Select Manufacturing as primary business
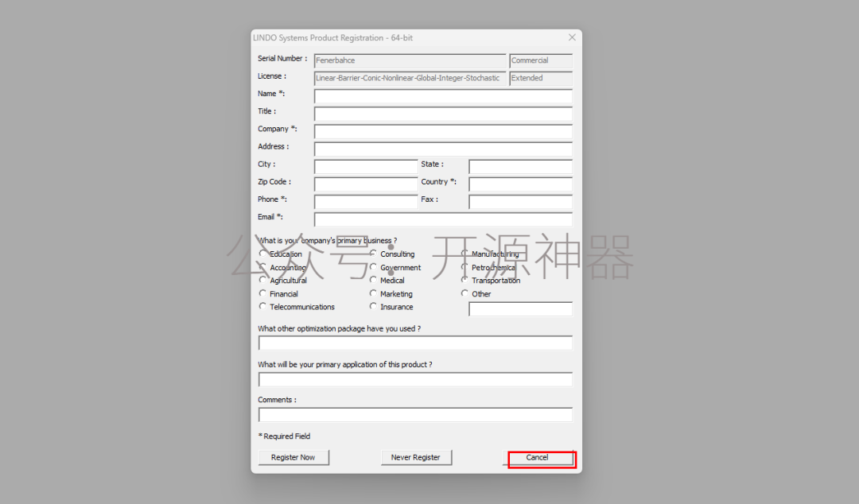This screenshot has height=504, width=859. tap(464, 254)
